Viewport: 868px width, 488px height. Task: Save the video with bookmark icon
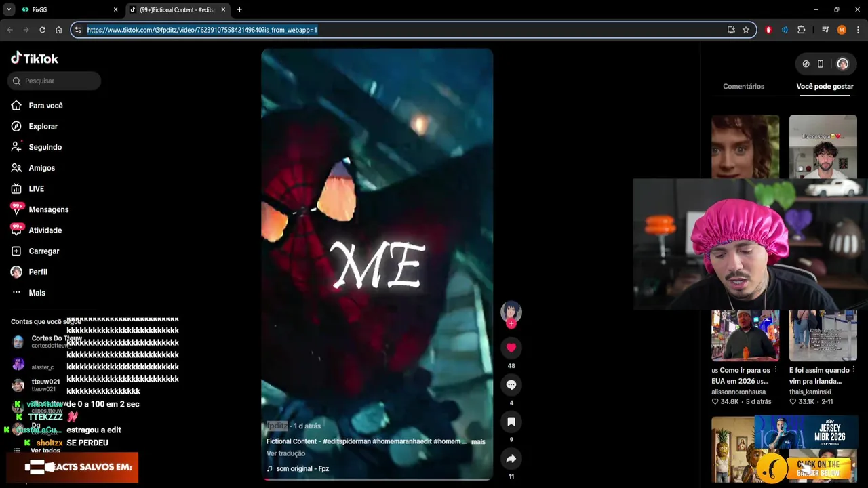coord(511,422)
